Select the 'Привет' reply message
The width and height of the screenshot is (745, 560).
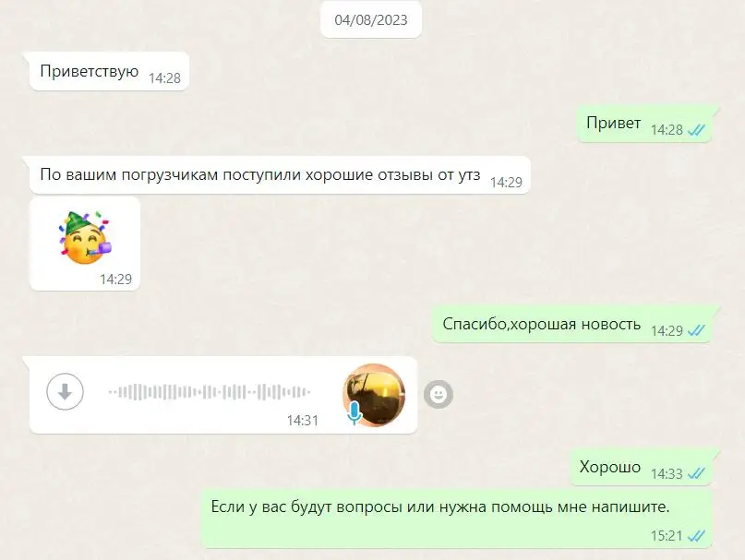pos(643,123)
